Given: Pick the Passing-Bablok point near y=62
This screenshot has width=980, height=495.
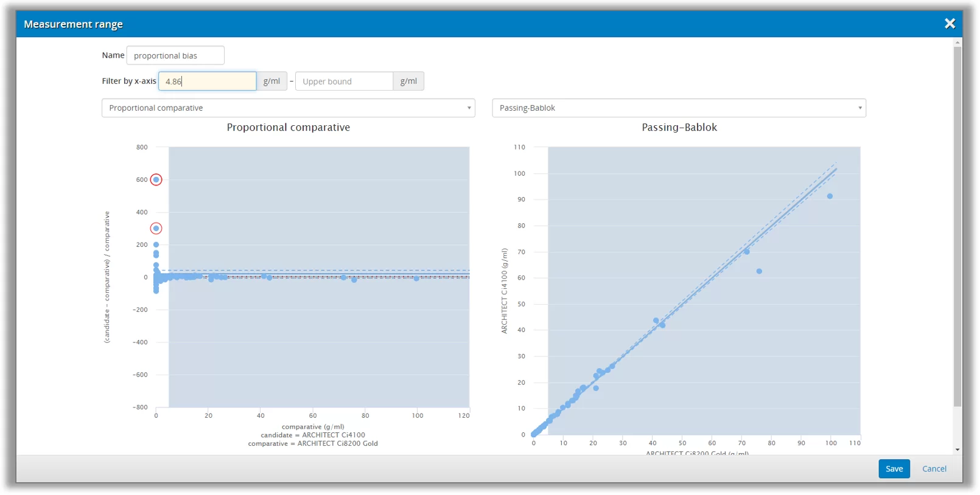Looking at the screenshot, I should (759, 271).
